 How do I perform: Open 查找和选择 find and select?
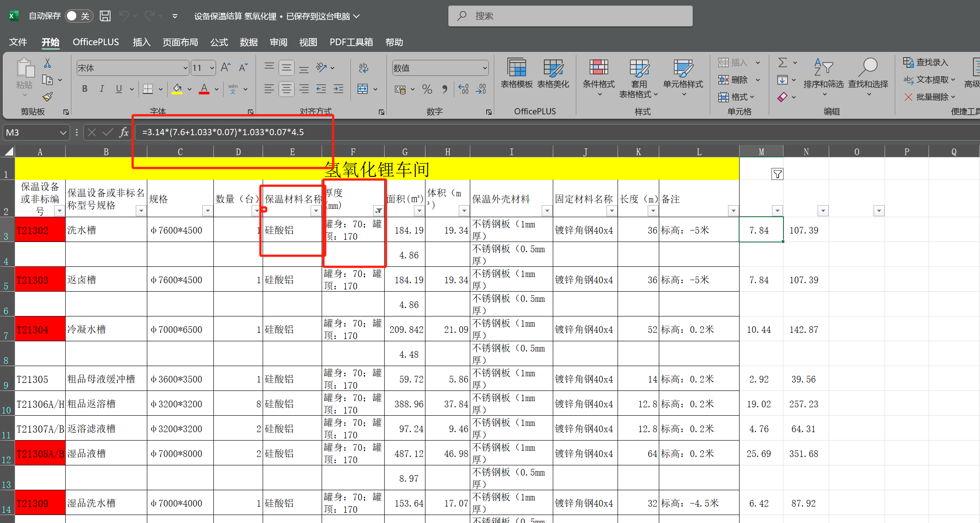pos(868,78)
